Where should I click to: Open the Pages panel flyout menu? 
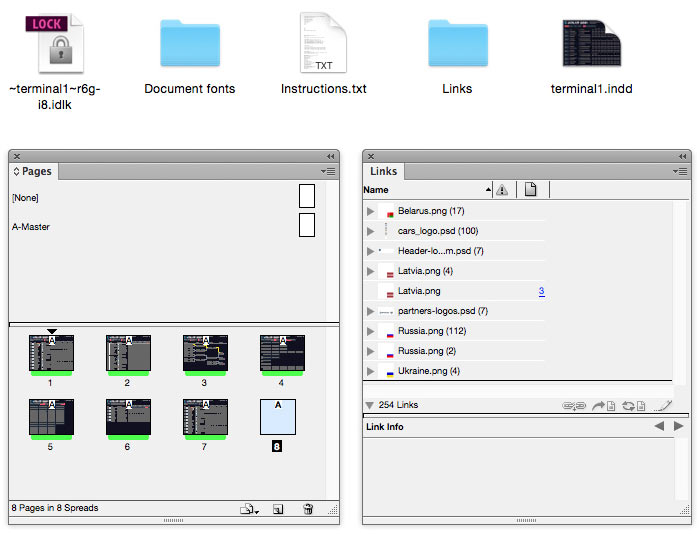329,171
